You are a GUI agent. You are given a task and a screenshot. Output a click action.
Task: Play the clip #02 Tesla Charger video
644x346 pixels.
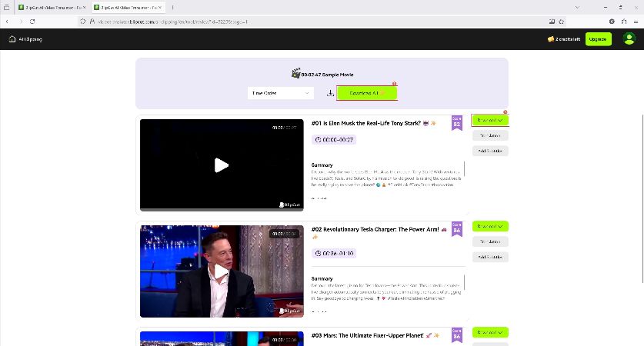click(x=222, y=271)
